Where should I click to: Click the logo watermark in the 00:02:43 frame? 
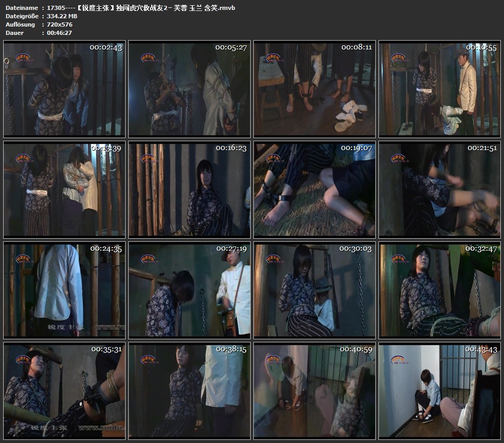point(23,57)
